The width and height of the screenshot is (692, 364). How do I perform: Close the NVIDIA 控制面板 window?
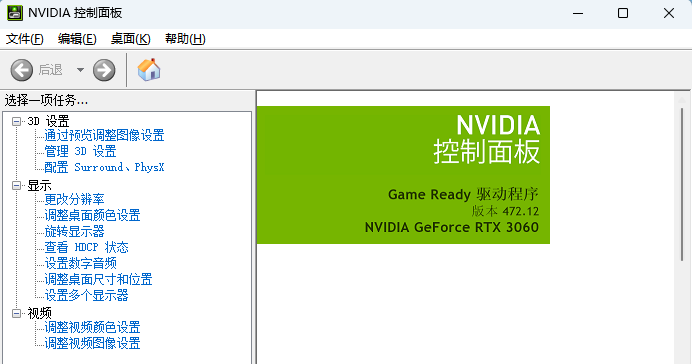[669, 13]
